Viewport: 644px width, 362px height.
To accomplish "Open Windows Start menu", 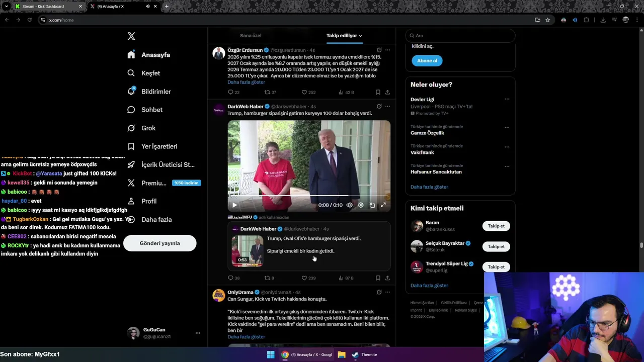I will pos(271,354).
